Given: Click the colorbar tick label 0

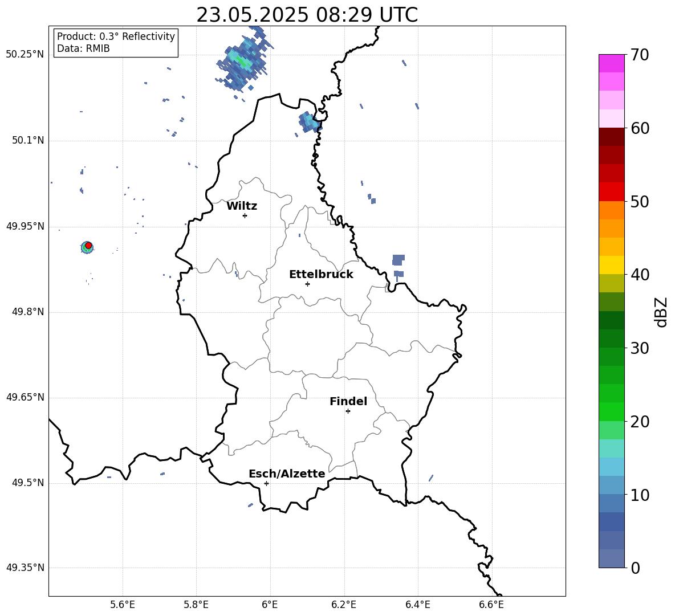Looking at the screenshot, I should (636, 568).
